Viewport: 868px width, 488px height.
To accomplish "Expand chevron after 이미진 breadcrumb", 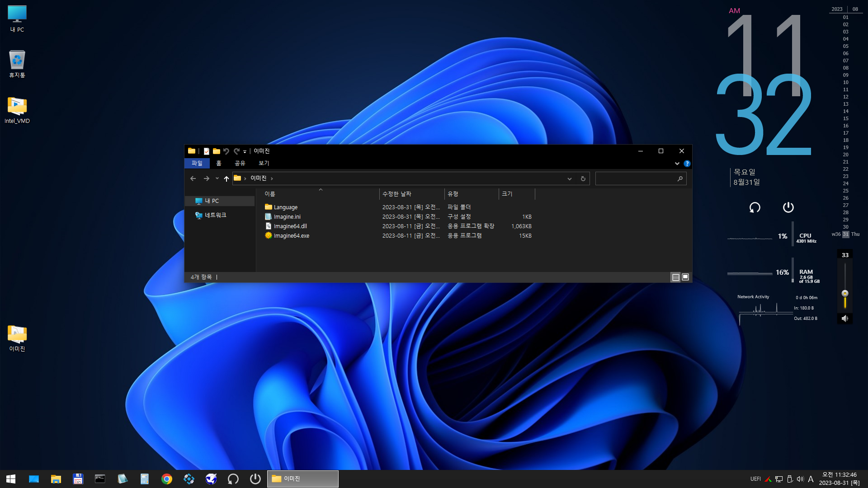I will 272,178.
